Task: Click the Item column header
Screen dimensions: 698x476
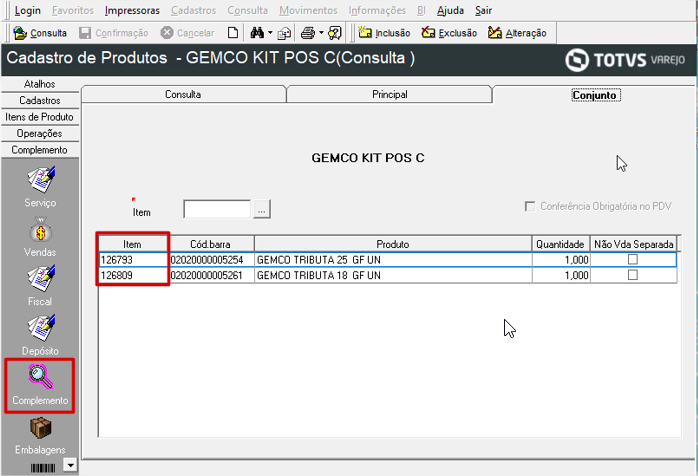Action: 133,244
